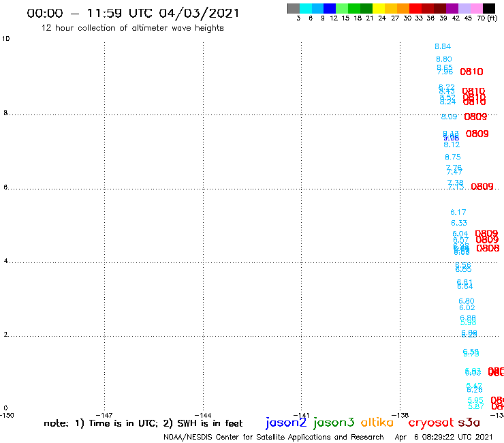Click the 8.09 wave height value

449,117
